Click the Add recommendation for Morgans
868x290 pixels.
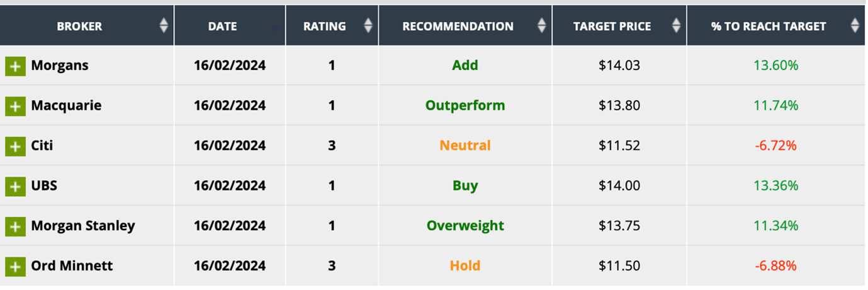[x=465, y=66]
